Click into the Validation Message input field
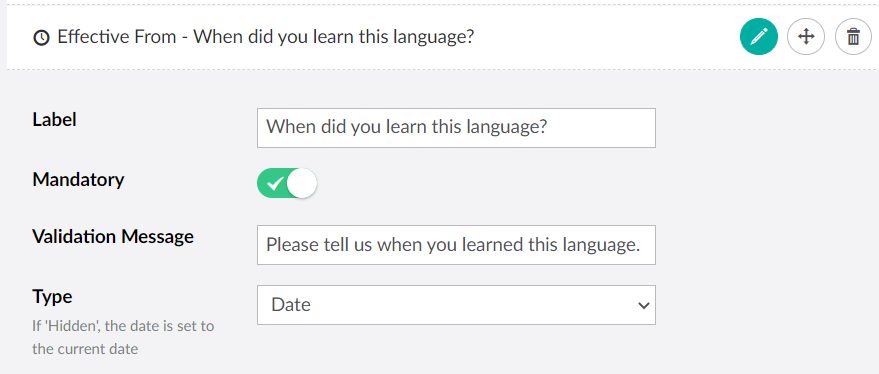Viewport: 879px width, 374px height. pyautogui.click(x=456, y=245)
